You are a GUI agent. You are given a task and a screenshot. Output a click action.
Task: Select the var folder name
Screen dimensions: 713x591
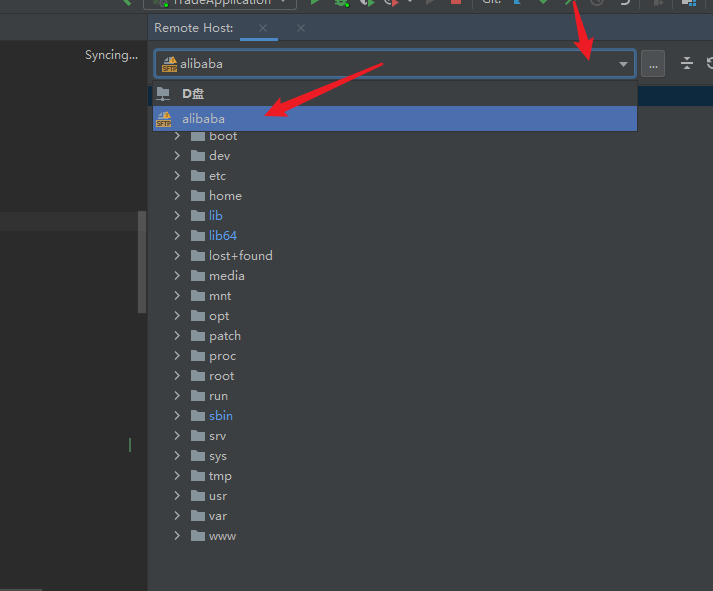218,516
